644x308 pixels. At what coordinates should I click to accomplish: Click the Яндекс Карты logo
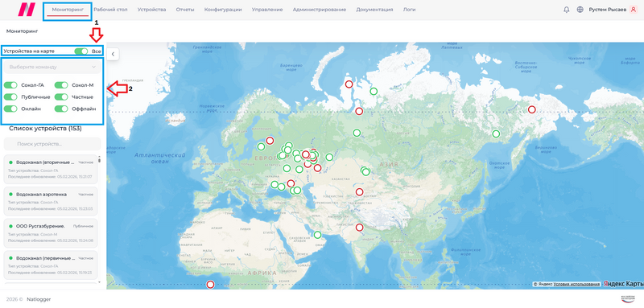(623, 284)
